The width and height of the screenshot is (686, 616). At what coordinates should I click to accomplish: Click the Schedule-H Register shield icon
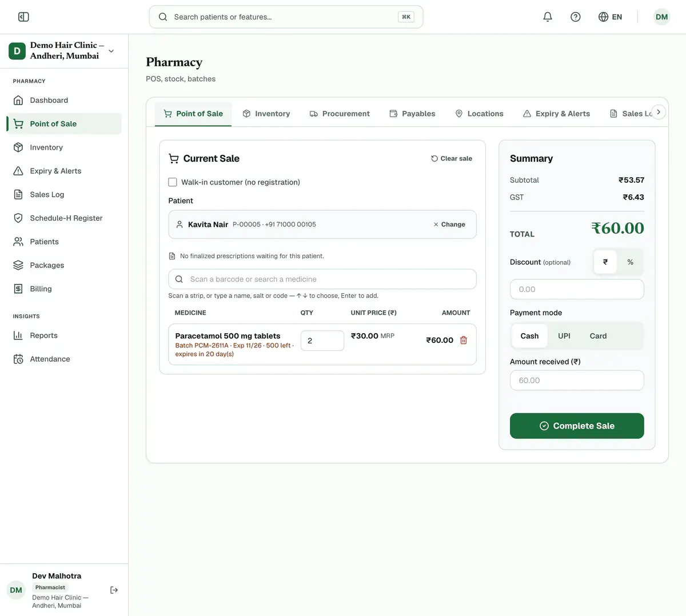pyautogui.click(x=18, y=218)
